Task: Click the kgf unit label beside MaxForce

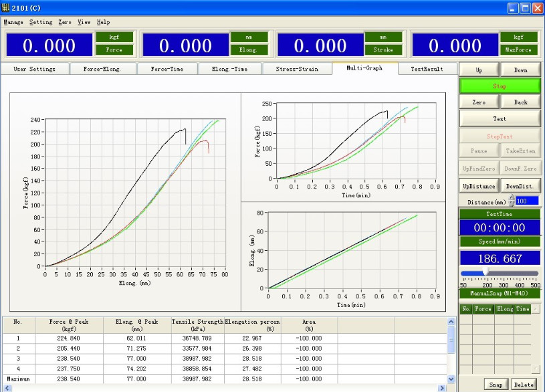Action: (x=518, y=37)
